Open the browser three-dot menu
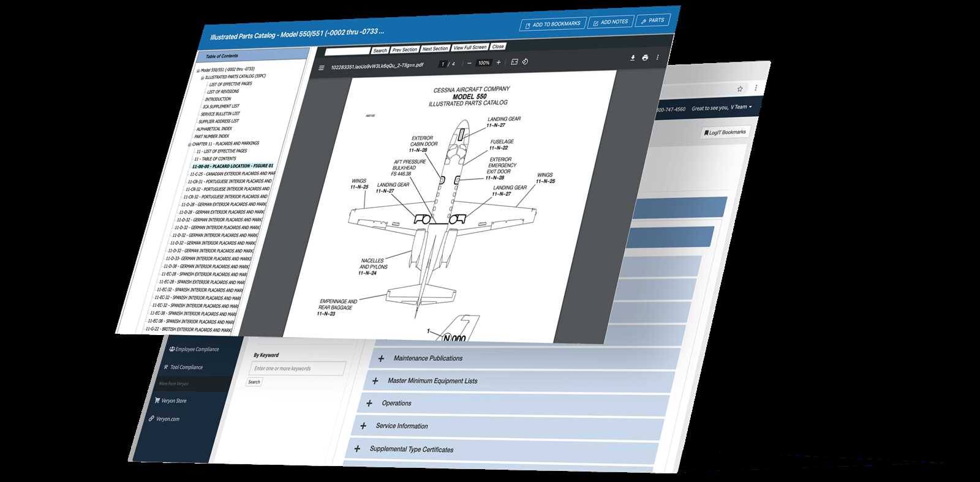980x482 pixels. click(x=756, y=88)
